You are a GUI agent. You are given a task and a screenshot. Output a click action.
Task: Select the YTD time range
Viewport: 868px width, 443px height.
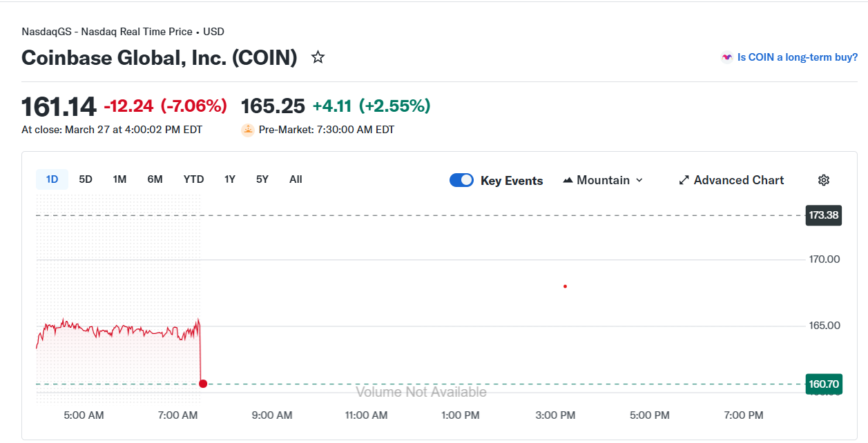pos(193,179)
